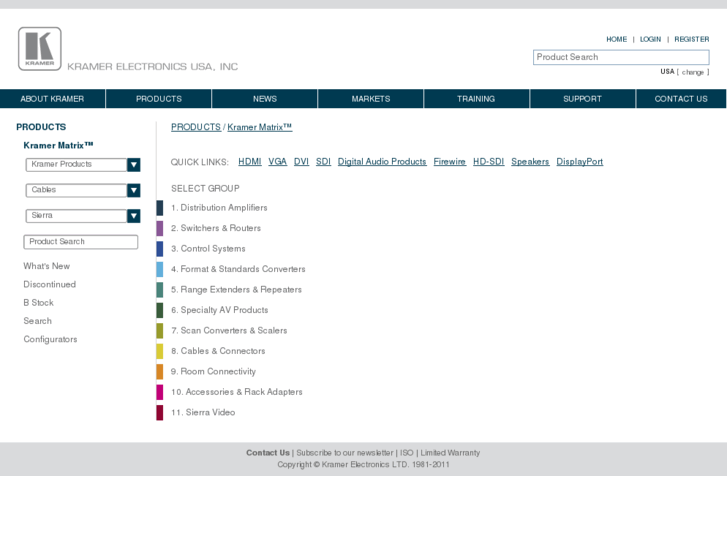
Task: Open the MARKETS menu
Action: tap(370, 99)
